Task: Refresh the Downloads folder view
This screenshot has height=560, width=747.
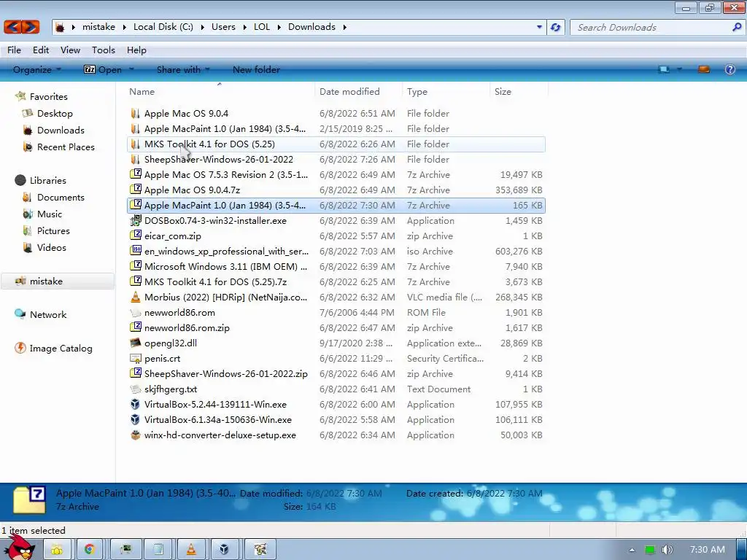Action: coord(555,27)
